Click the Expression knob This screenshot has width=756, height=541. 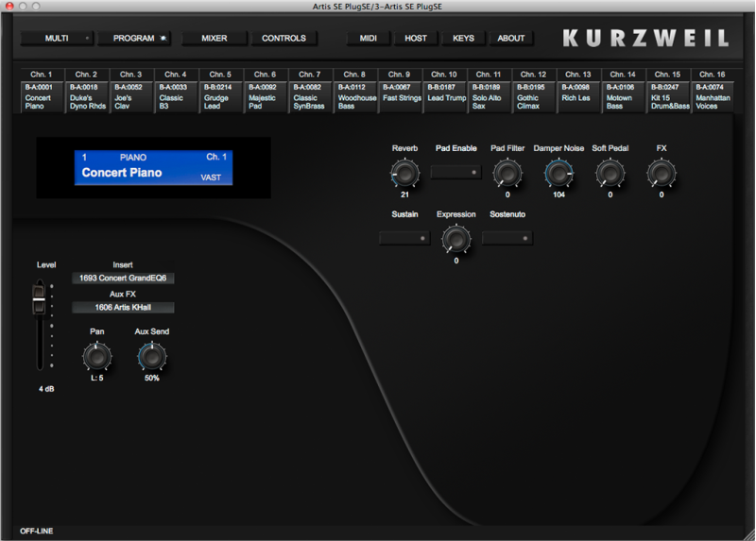(455, 238)
